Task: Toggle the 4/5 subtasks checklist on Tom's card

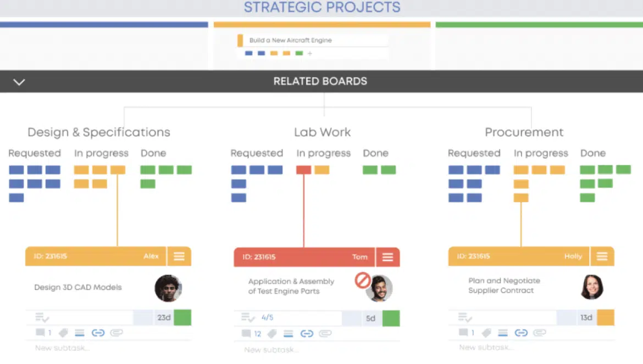Action: 248,318
